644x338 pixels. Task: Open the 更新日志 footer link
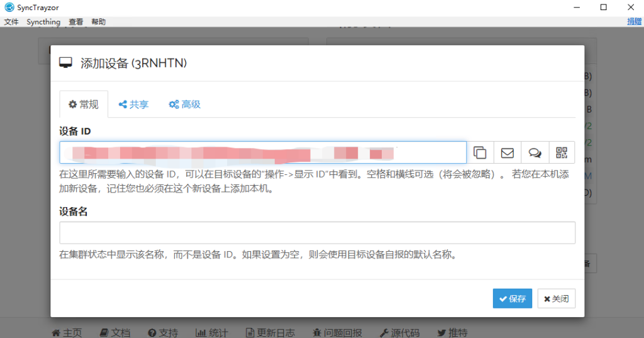[x=270, y=333]
